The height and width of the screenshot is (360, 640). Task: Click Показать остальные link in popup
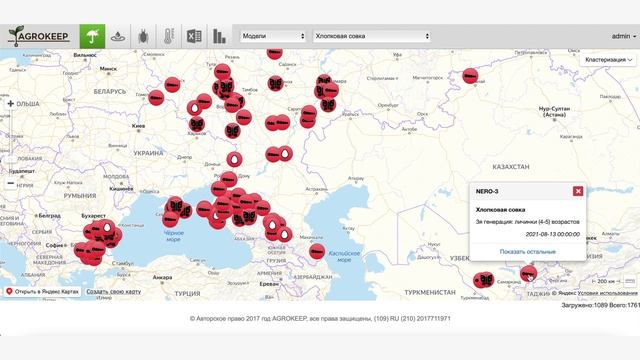527,251
